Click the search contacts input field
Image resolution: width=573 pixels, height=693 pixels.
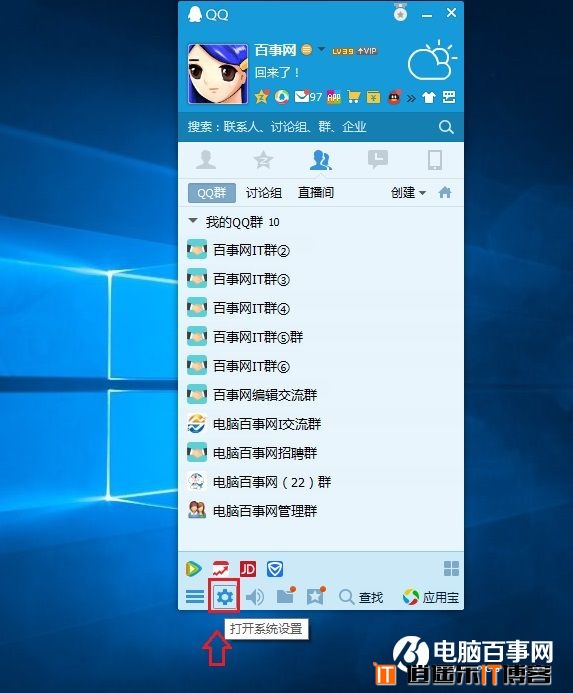tap(309, 127)
